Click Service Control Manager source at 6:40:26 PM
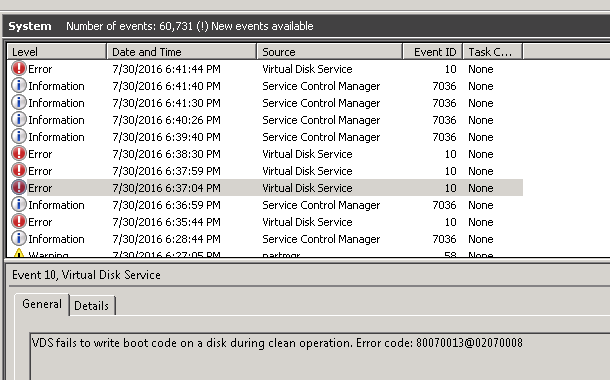The width and height of the screenshot is (610, 380). [321, 120]
